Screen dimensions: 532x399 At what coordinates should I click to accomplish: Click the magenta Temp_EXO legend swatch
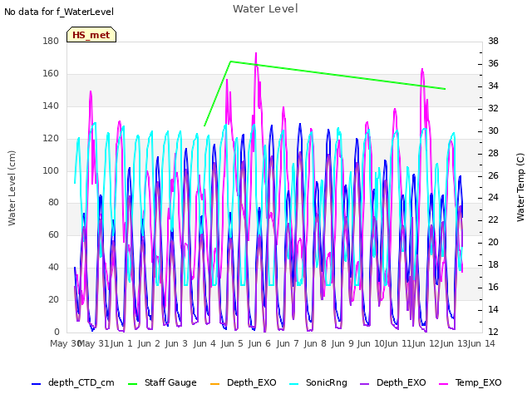click(x=443, y=384)
